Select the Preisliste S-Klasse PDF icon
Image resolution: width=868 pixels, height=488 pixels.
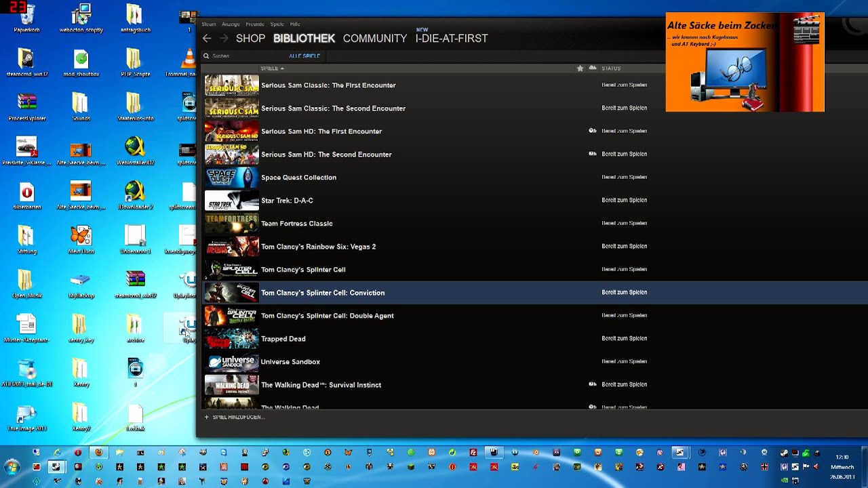click(x=26, y=152)
